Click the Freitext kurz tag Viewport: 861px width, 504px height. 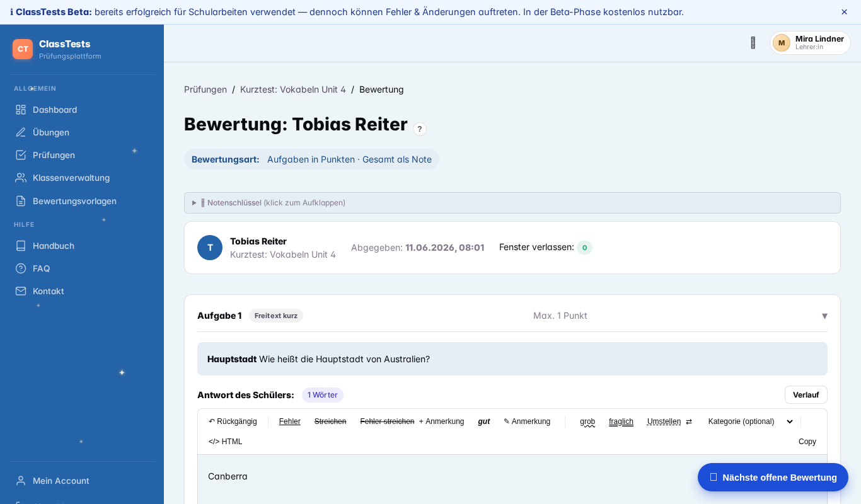click(x=276, y=316)
